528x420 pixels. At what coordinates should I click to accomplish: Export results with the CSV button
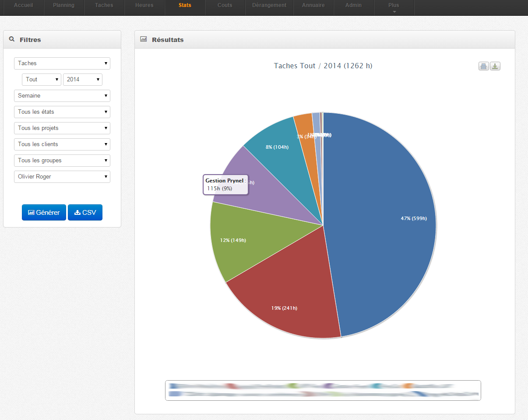pyautogui.click(x=85, y=213)
